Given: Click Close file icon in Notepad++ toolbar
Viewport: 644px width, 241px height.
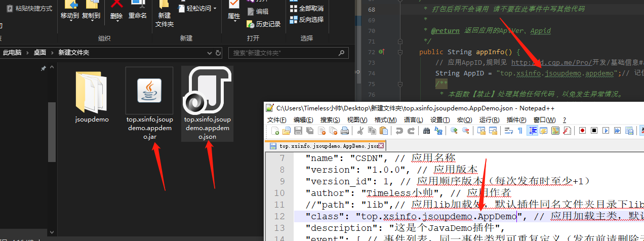Looking at the screenshot, I should [x=321, y=131].
